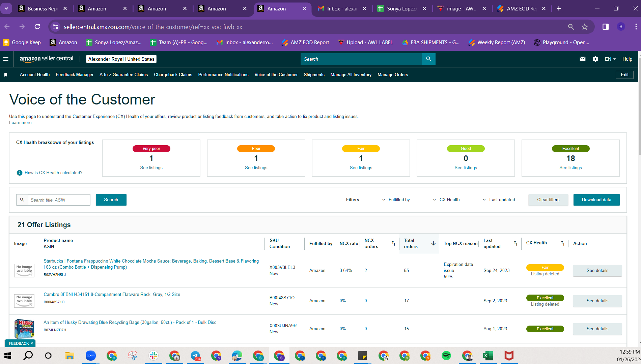Image resolution: width=641 pixels, height=364 pixels.
Task: Click the Search title, ASIN input field
Action: (59, 200)
